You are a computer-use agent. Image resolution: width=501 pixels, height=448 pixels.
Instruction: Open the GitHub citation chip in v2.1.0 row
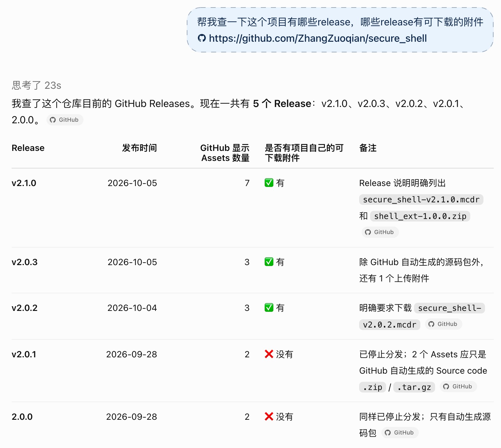pos(380,232)
